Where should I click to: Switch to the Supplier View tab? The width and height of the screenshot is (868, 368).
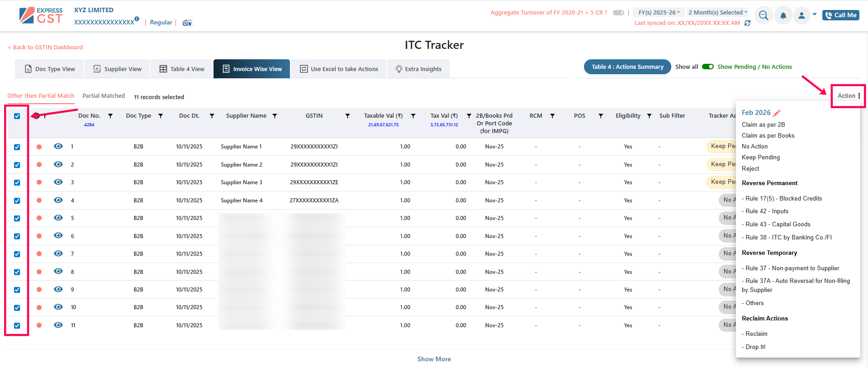[118, 69]
